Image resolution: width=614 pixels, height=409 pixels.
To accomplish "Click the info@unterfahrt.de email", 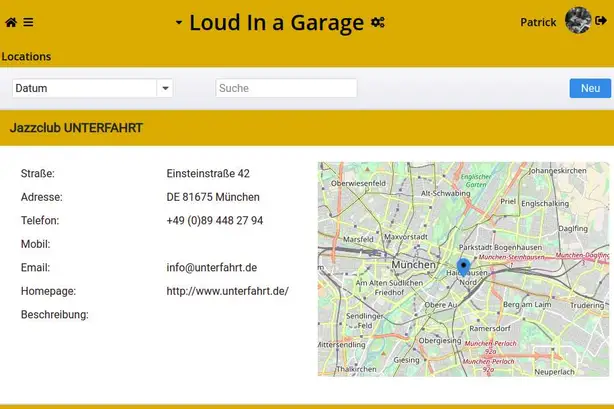I will [212, 268].
